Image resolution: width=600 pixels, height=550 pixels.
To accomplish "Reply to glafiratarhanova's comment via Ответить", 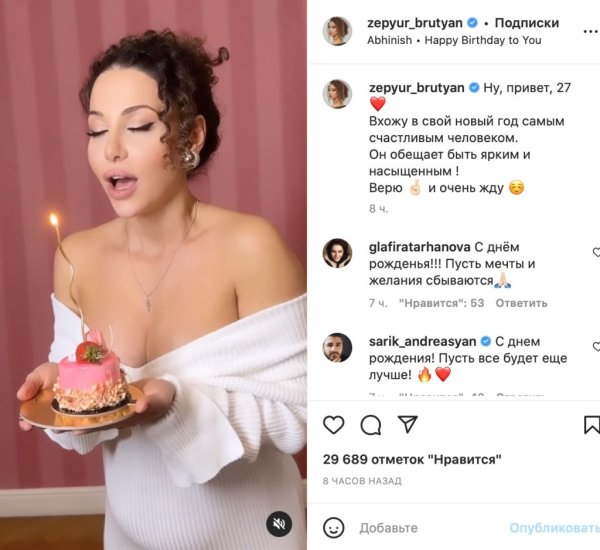I will pos(521,303).
